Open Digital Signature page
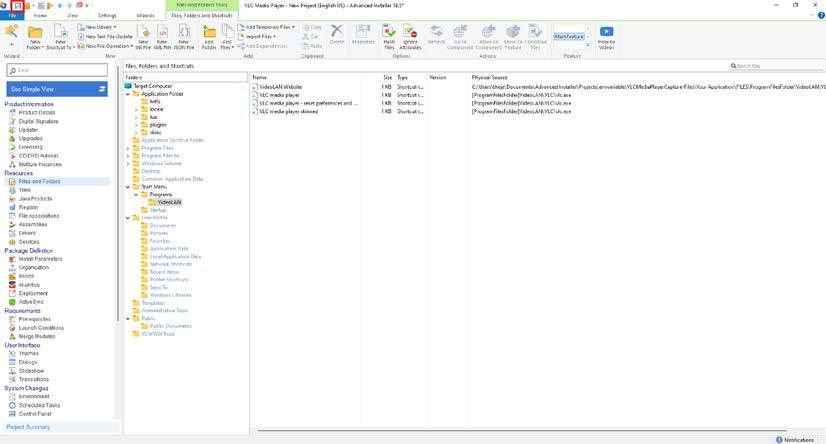The height and width of the screenshot is (444, 826). (x=38, y=121)
